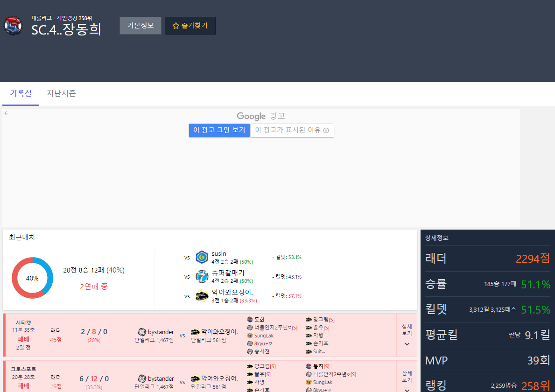This screenshot has height=392, width=555.
Task: Click bystander clan icon in 시티캣 match row
Action: (x=142, y=332)
